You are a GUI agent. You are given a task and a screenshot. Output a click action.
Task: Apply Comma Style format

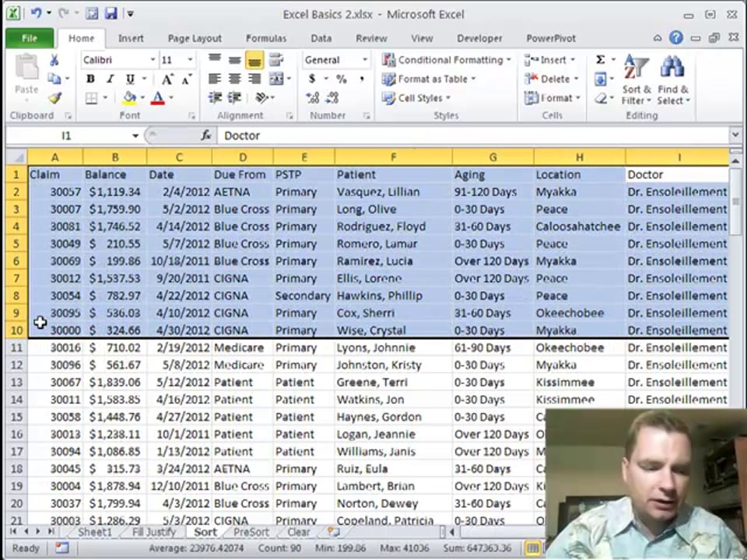point(362,79)
